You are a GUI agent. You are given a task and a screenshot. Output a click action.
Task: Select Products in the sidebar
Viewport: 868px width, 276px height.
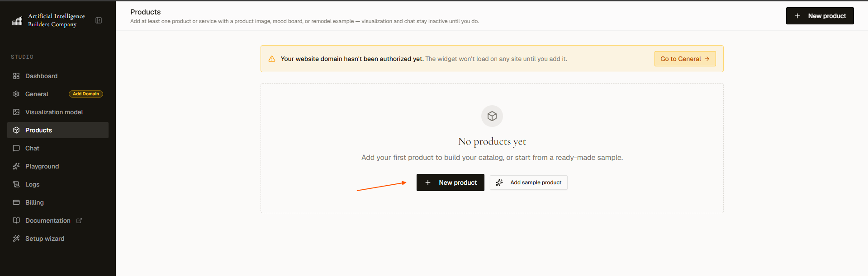58,130
